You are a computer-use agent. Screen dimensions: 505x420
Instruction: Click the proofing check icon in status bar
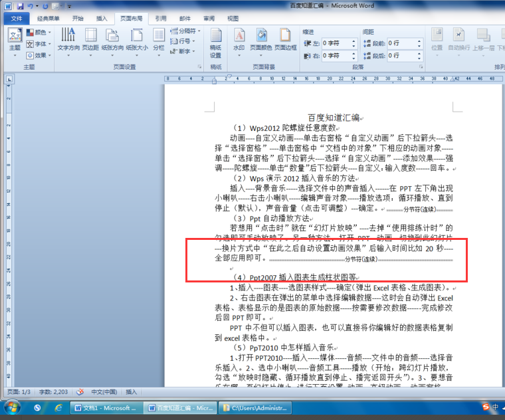tap(80, 391)
